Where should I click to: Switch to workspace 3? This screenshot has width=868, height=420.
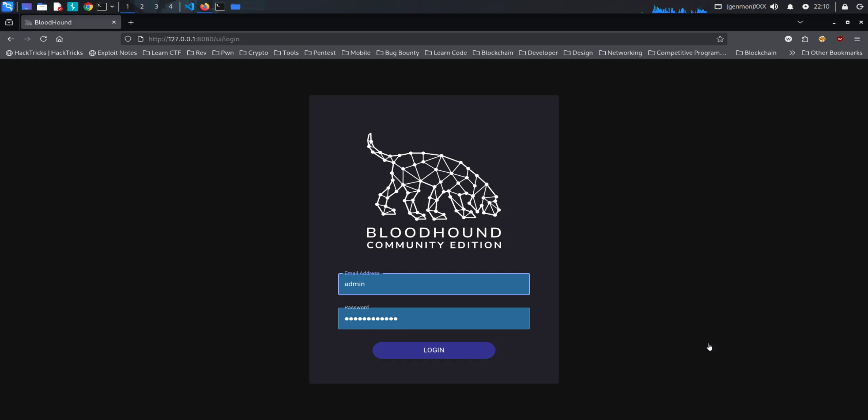coord(156,6)
